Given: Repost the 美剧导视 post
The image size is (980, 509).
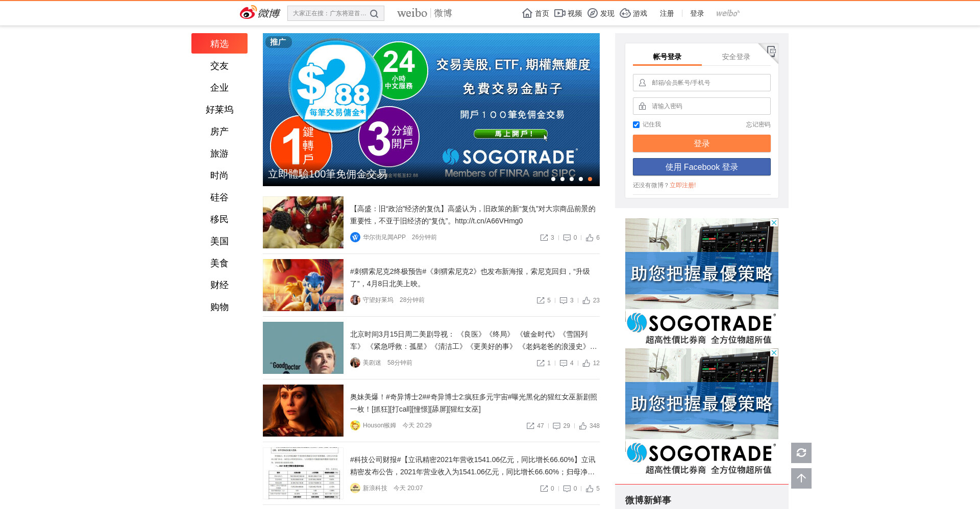Looking at the screenshot, I should (541, 363).
